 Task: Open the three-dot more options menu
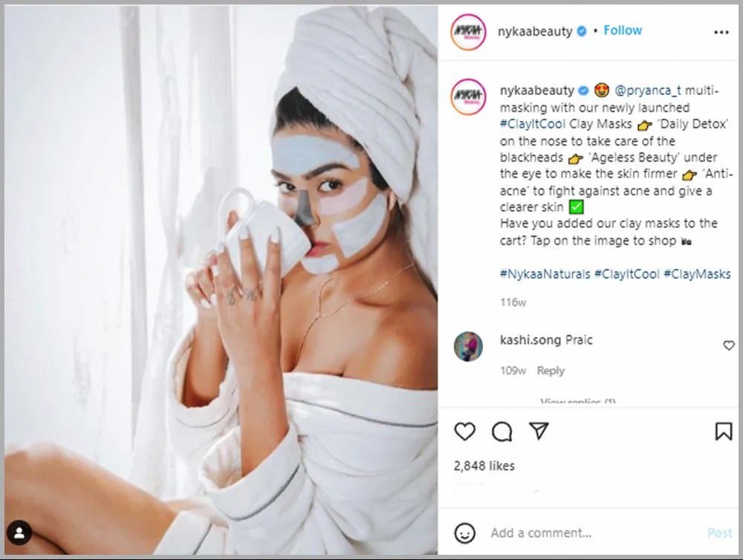[721, 32]
